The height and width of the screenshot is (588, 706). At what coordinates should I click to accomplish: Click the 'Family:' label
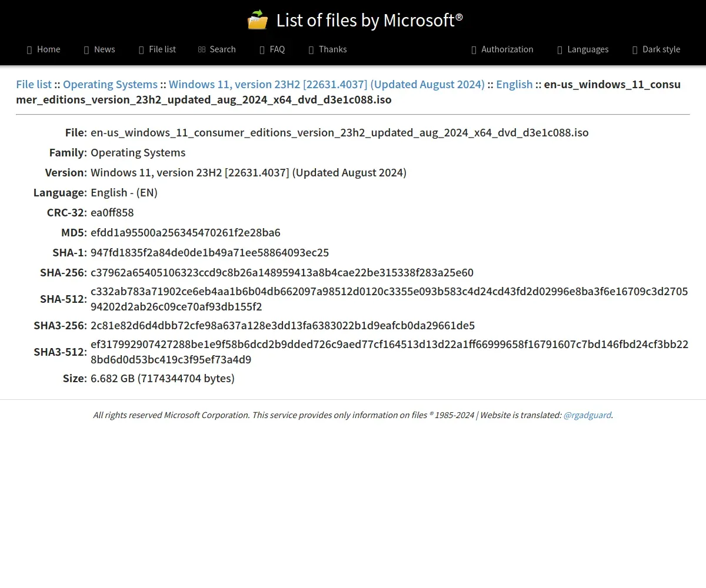pos(68,153)
